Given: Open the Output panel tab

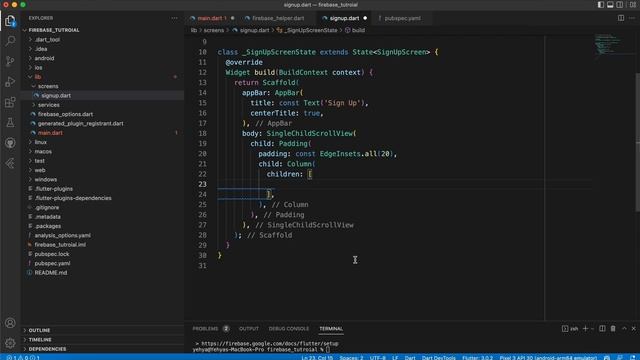Looking at the screenshot, I should pyautogui.click(x=249, y=329).
